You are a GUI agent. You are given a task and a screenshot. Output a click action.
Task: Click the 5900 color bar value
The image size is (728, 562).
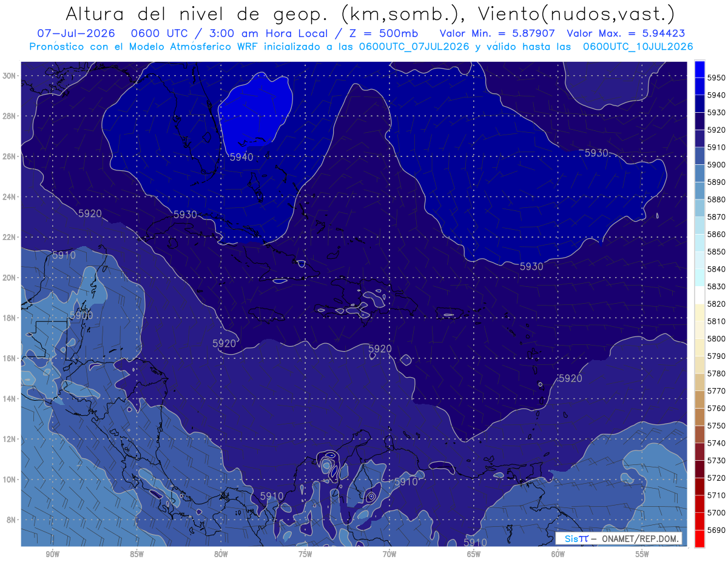coord(716,165)
